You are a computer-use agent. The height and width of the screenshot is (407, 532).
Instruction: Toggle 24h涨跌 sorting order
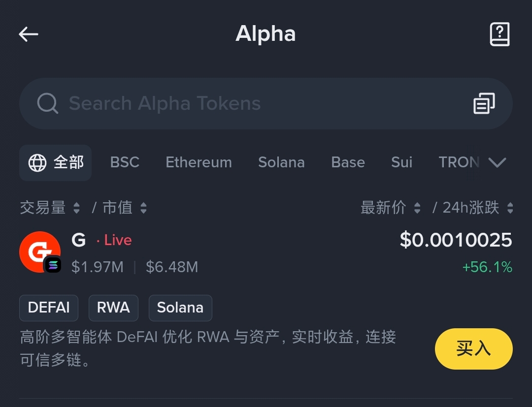click(x=510, y=208)
